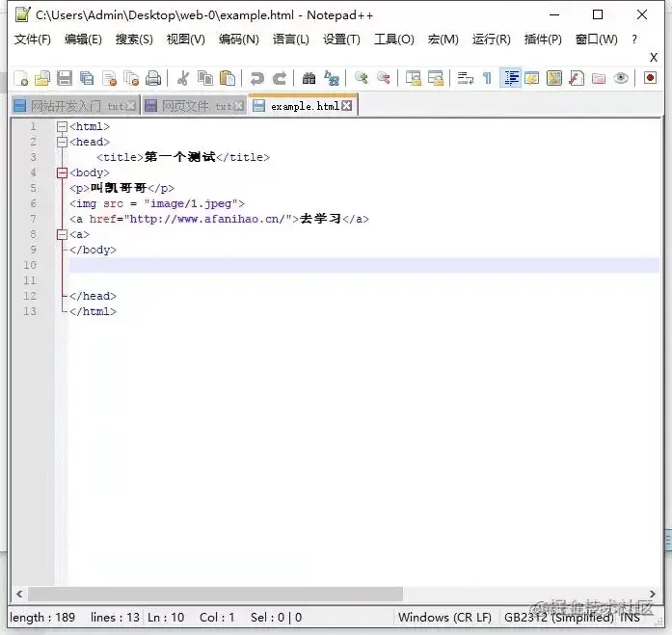Viewport: 672px width, 635px height.
Task: Redo with the Redo arrow icon
Action: pyautogui.click(x=280, y=78)
